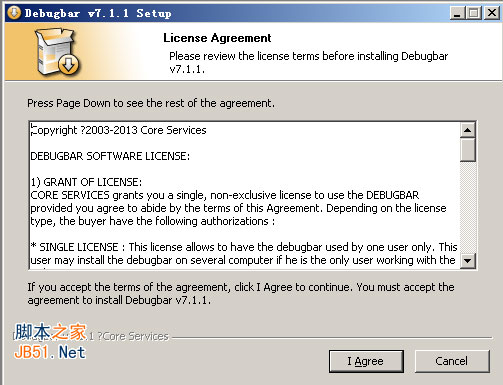Screen dimensions: 503x385
Task: Click the License Agreement header title
Action: [217, 38]
